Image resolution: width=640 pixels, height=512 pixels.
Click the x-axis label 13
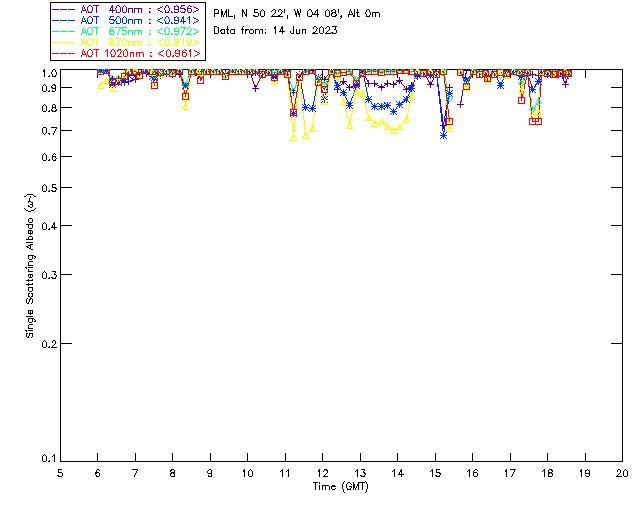tap(360, 473)
